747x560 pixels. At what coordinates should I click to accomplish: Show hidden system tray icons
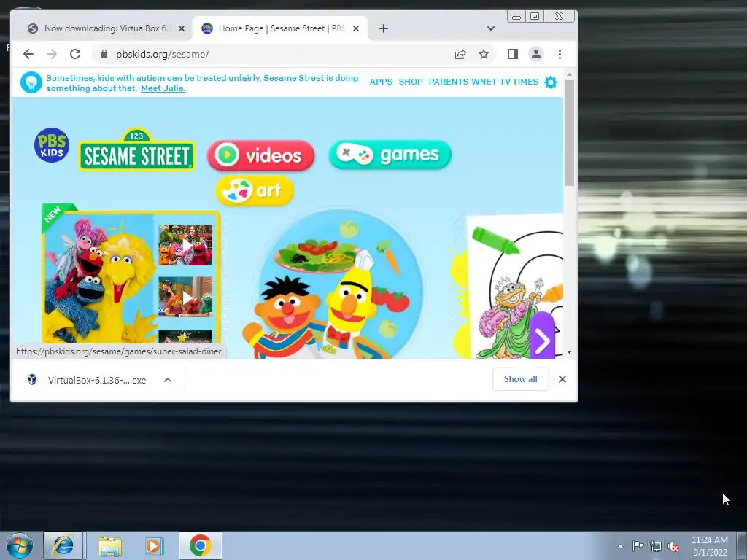coord(620,547)
